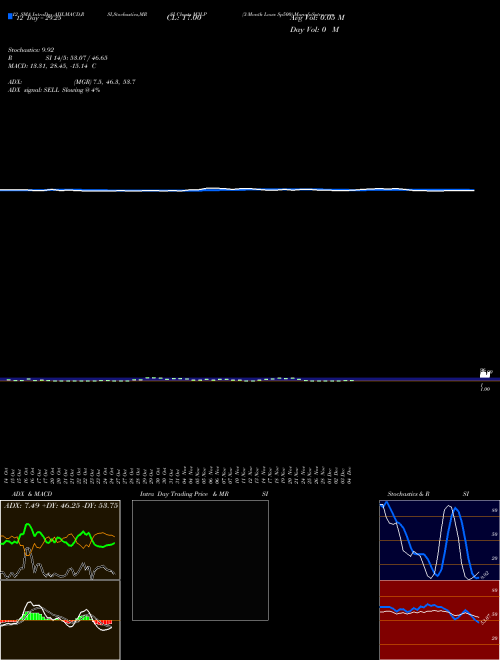Click the 'ADX & MACD' panel title
This screenshot has width=500, height=660.
click(32, 494)
